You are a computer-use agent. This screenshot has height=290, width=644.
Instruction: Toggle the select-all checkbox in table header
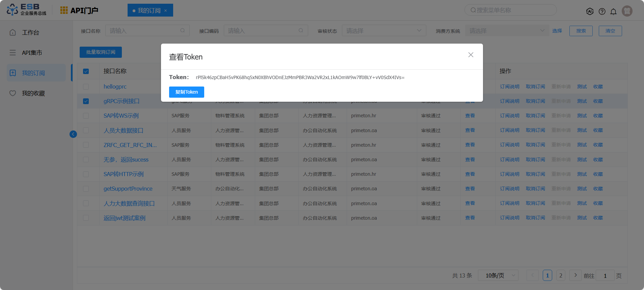(86, 71)
